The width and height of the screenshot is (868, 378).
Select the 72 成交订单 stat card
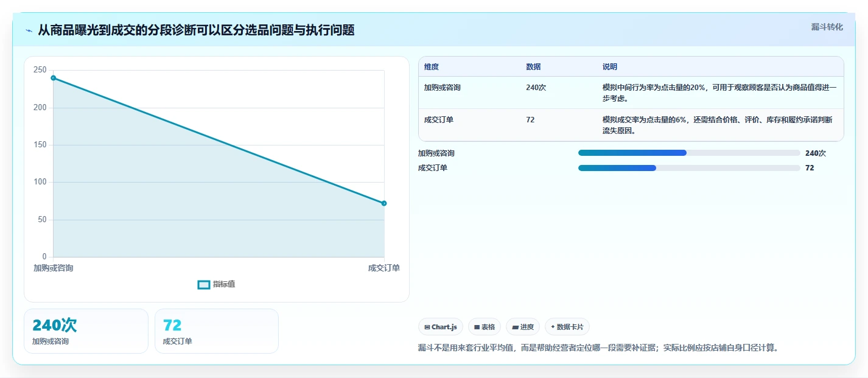coord(217,331)
